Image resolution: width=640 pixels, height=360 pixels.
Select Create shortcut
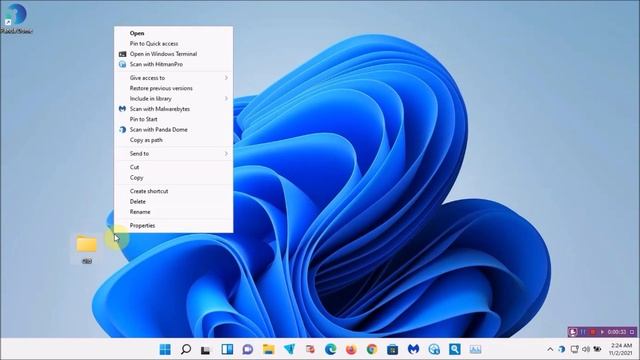[x=174, y=191]
